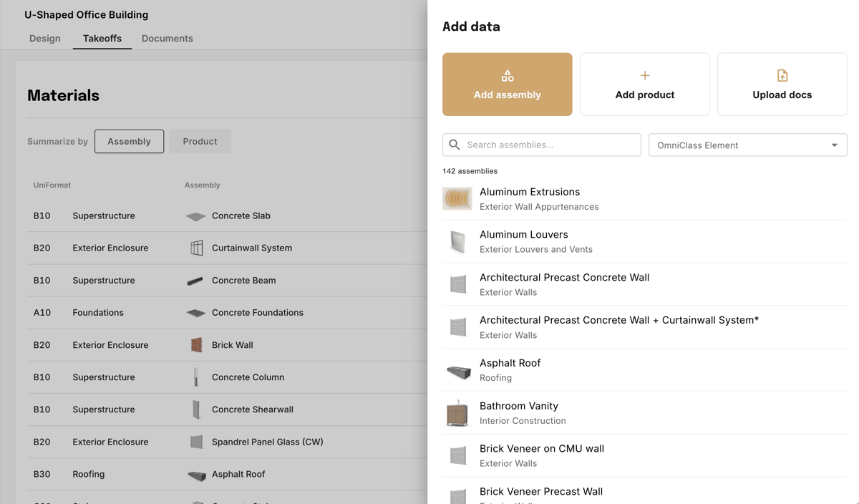
Task: Click the Add assembly button
Action: click(x=507, y=84)
